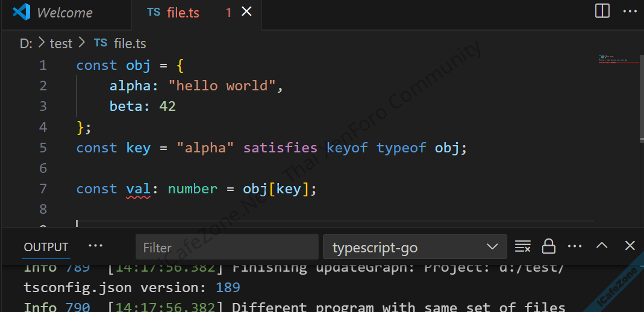Maximize the panel with the chevron up
Image resolution: width=644 pixels, height=312 pixels.
click(602, 246)
